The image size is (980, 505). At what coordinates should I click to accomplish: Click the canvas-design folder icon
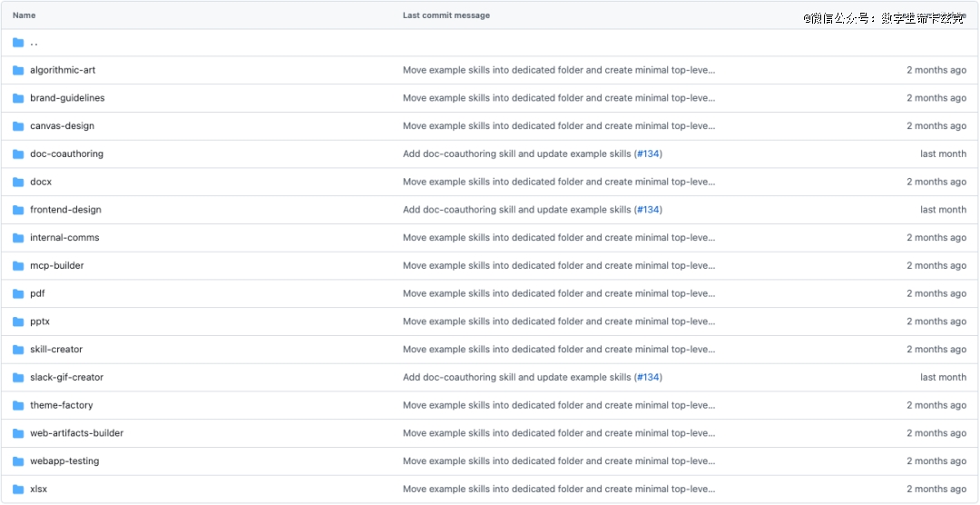[x=18, y=126]
